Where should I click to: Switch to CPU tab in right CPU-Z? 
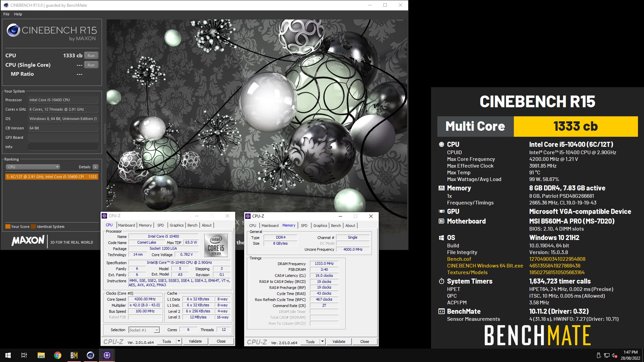[x=253, y=226]
